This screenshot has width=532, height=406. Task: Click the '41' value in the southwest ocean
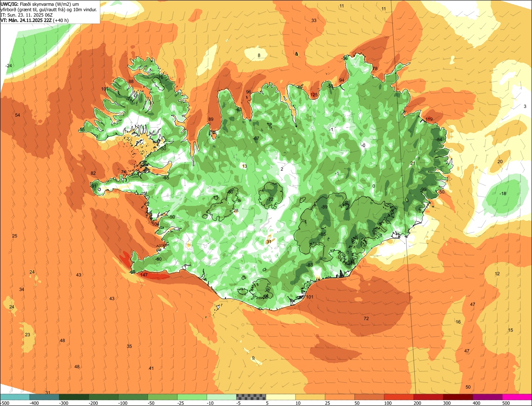[x=151, y=368]
